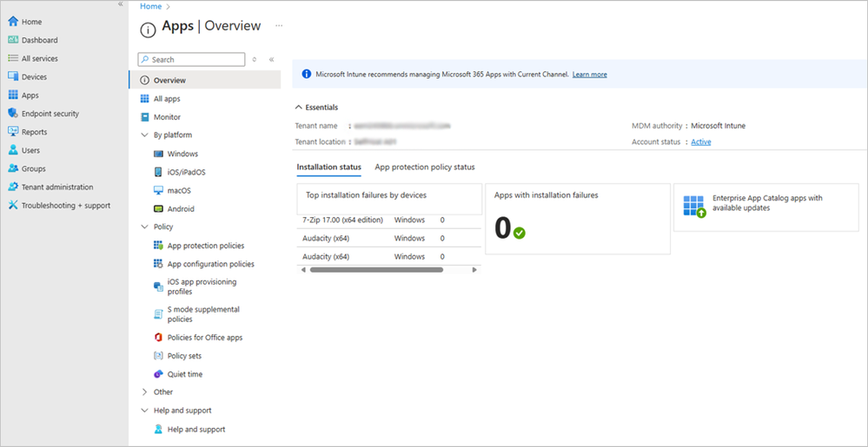Click the Top installation failures by devices header
This screenshot has width=868, height=447.
pos(366,195)
